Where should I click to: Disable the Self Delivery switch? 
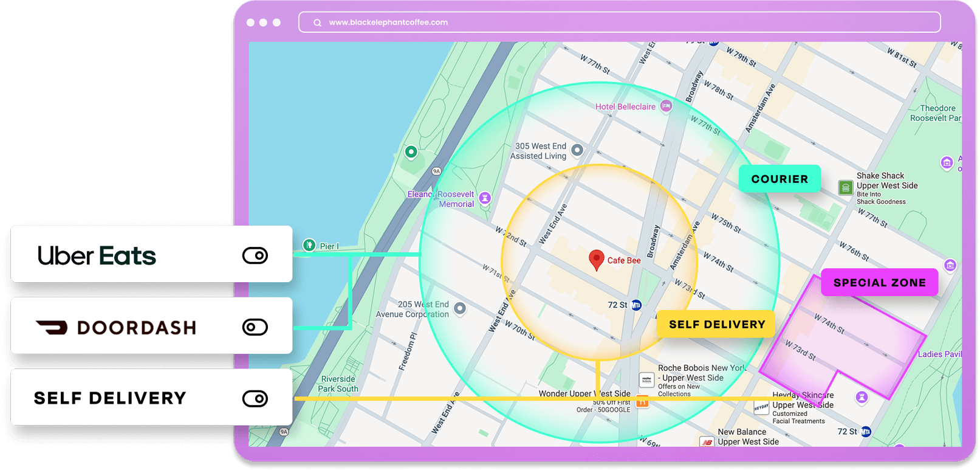click(255, 399)
